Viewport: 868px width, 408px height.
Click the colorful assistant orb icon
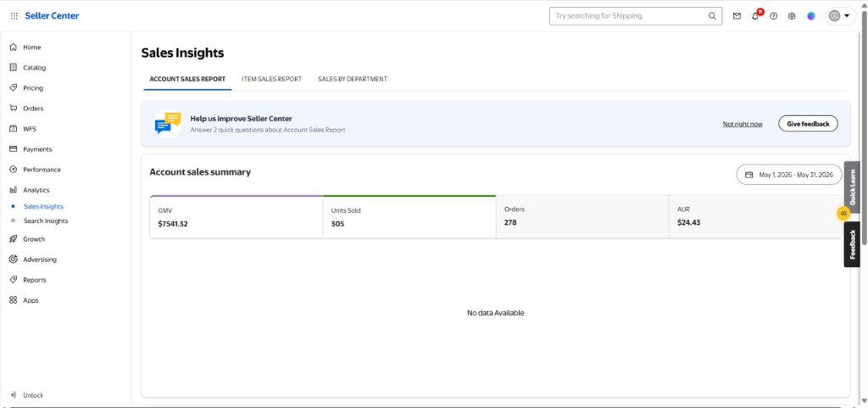[x=811, y=16]
